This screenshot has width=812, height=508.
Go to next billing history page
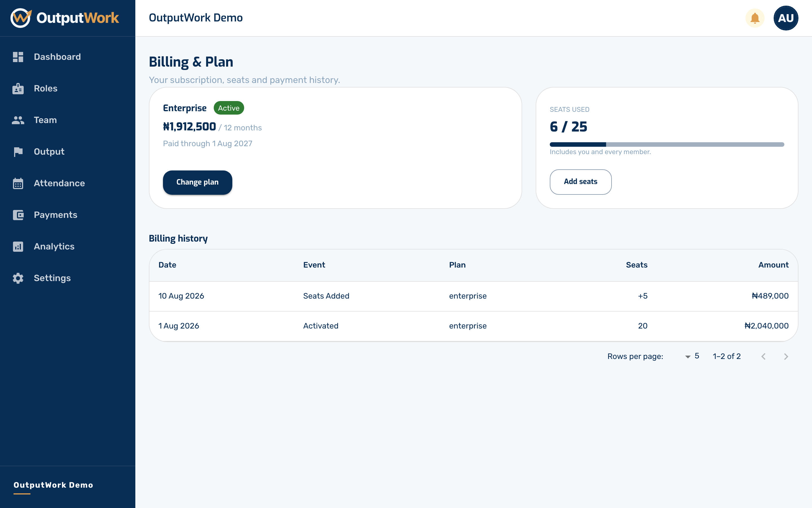coord(786,356)
